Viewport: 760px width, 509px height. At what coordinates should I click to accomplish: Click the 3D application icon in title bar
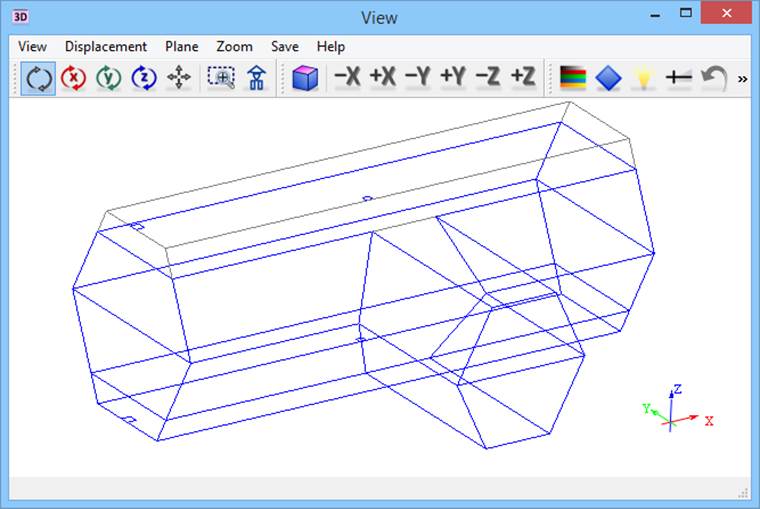(21, 17)
